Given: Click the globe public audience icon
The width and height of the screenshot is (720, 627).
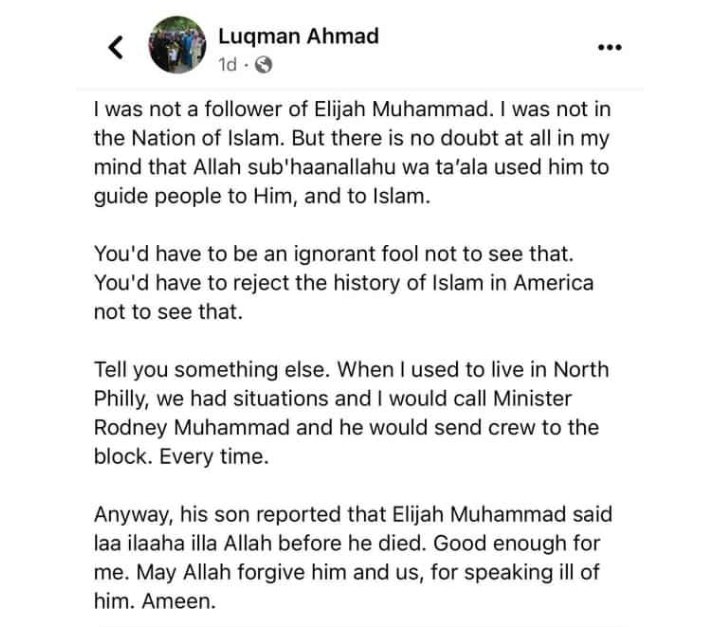Looking at the screenshot, I should click(x=263, y=64).
